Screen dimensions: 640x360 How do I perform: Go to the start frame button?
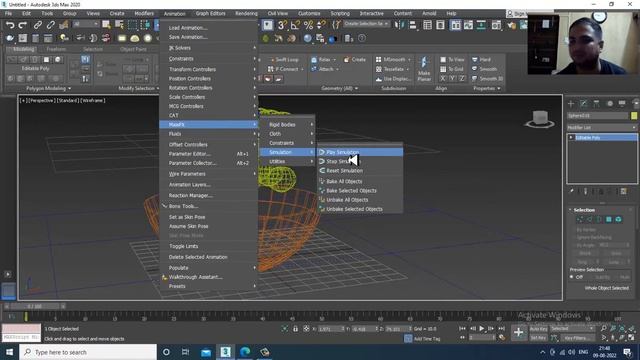pos(462,328)
